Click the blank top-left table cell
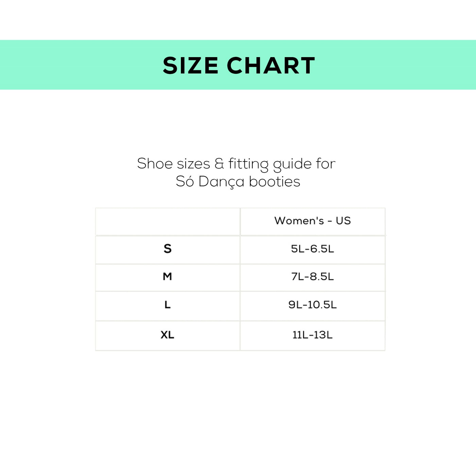 coord(168,221)
